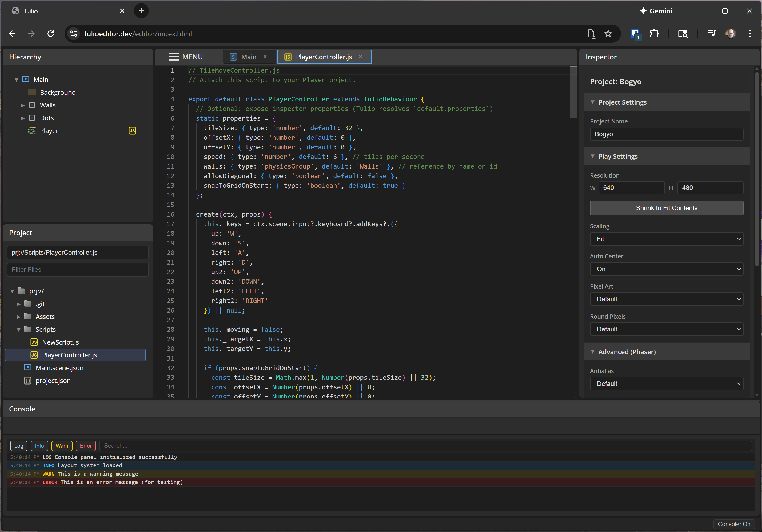Click the Filter Files input field

coord(78,270)
